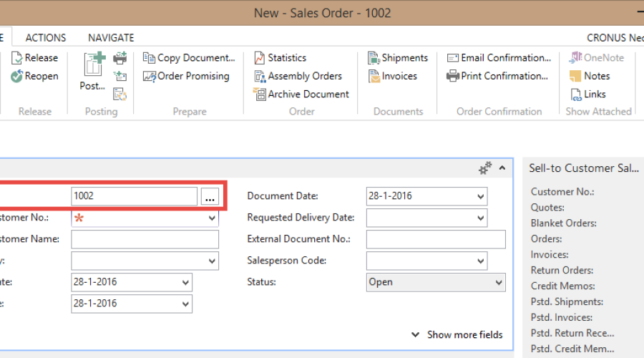This screenshot has height=358, width=644.
Task: Open Order Promising
Action: [x=186, y=76]
